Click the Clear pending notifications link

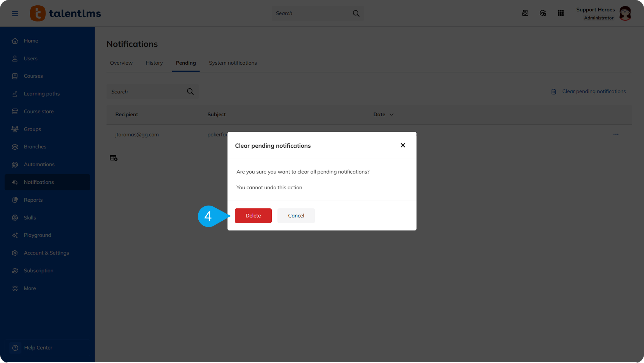tap(594, 91)
